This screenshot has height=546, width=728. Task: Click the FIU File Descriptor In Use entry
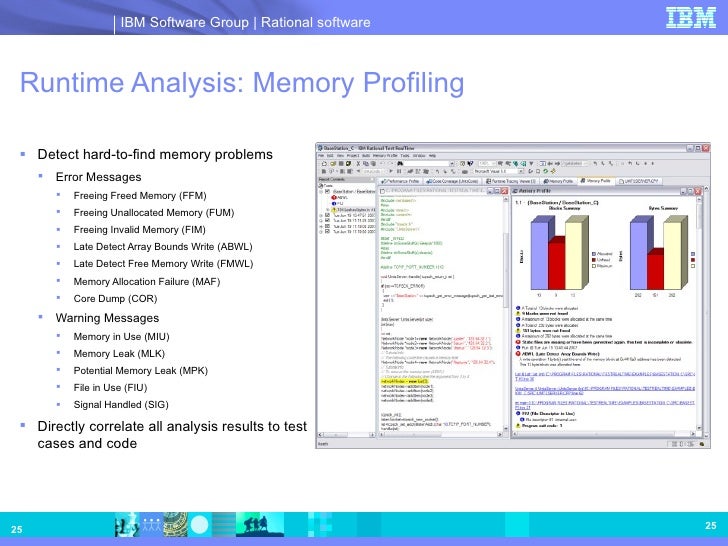546,413
